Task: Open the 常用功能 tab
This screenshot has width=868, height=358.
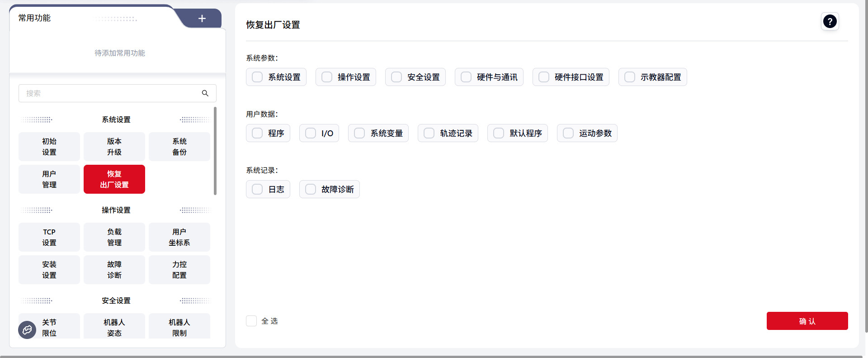Action: [35, 18]
